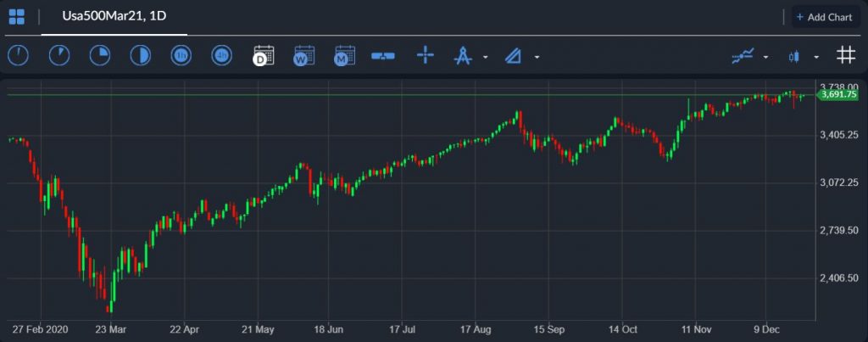Select the 30-minute half-filled clock icon
Image resolution: width=868 pixels, height=342 pixels.
tap(141, 56)
